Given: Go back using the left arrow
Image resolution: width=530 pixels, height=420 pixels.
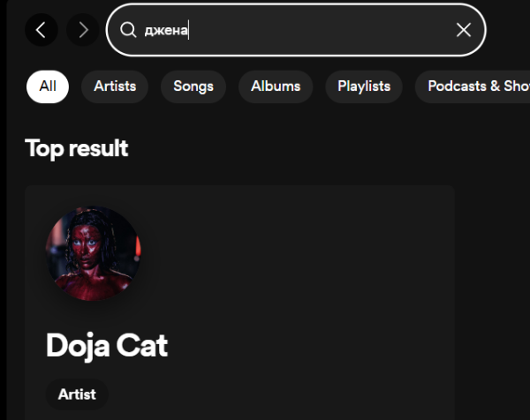Looking at the screenshot, I should [x=41, y=30].
